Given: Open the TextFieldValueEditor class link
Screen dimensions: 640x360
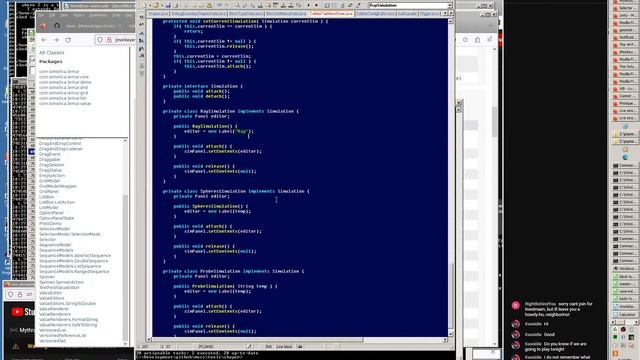Looking at the screenshot, I should 59,287.
